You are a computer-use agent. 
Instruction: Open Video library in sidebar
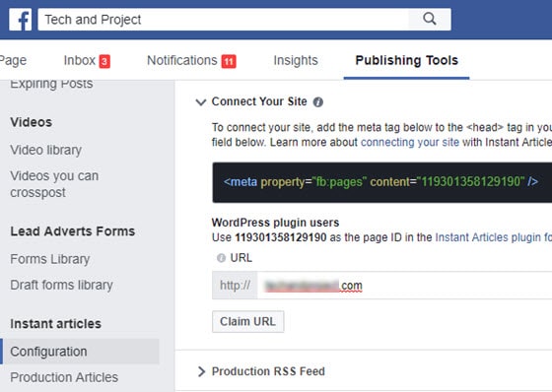click(45, 150)
